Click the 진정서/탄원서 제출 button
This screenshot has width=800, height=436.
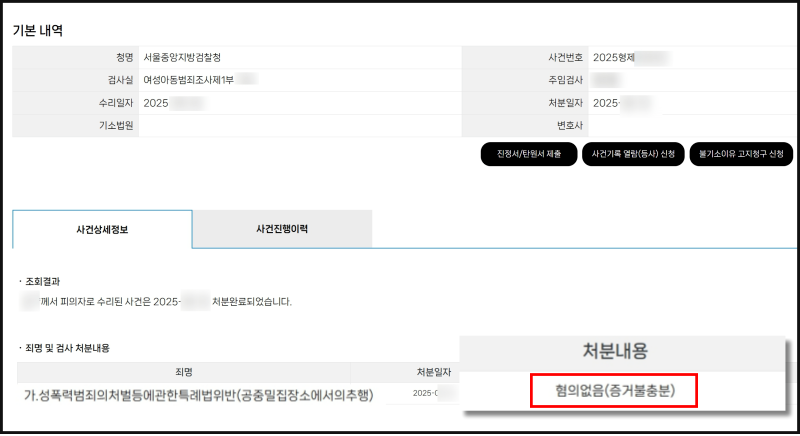pyautogui.click(x=521, y=154)
